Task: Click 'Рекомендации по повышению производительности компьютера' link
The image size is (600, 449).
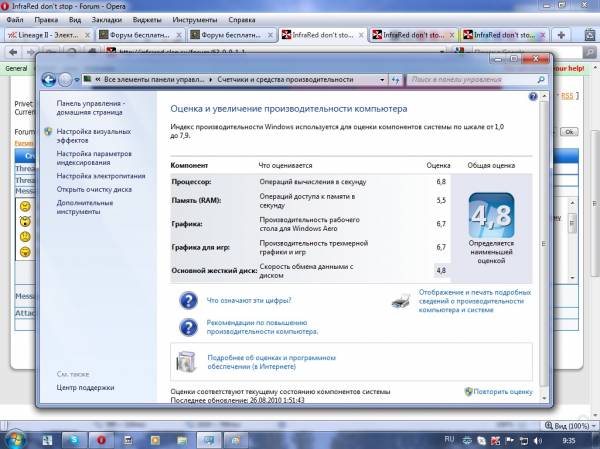Action: [262, 327]
